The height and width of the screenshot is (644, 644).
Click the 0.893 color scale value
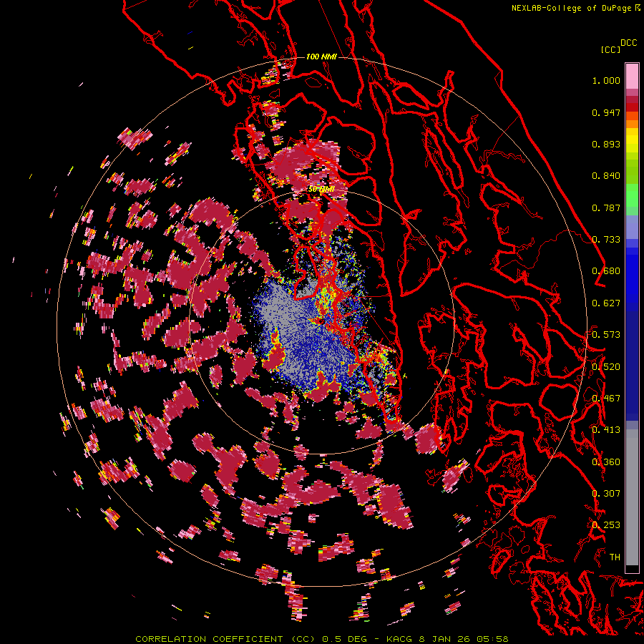tap(606, 144)
